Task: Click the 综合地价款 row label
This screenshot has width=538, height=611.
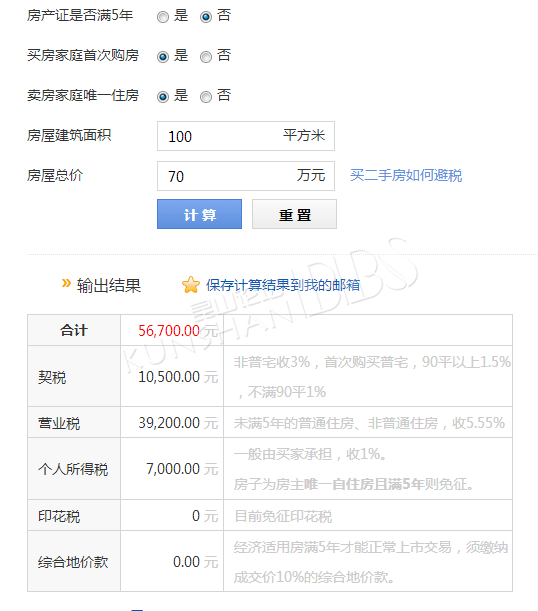Action: point(73,562)
